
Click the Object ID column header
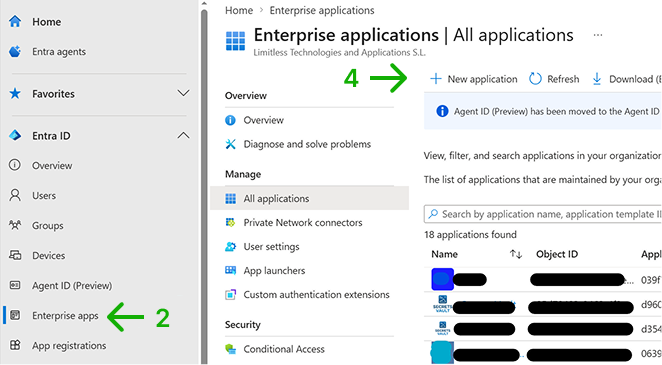[x=557, y=254]
